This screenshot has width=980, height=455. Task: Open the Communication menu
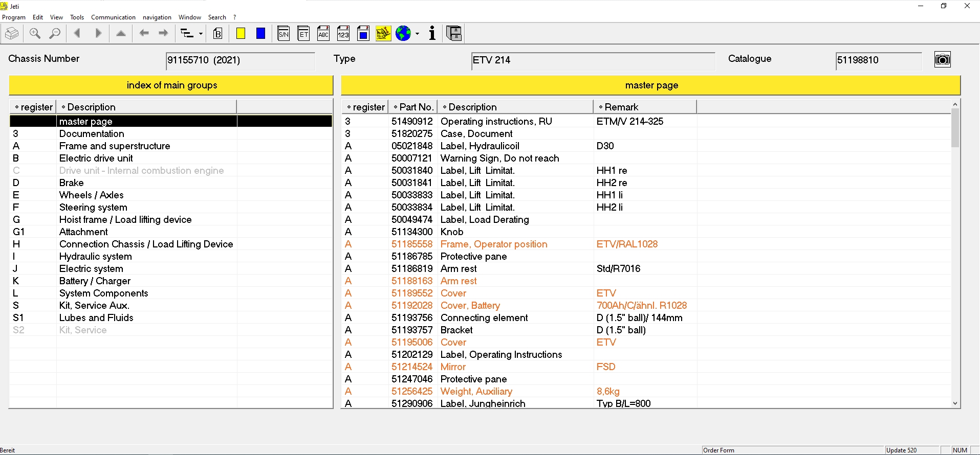[113, 17]
